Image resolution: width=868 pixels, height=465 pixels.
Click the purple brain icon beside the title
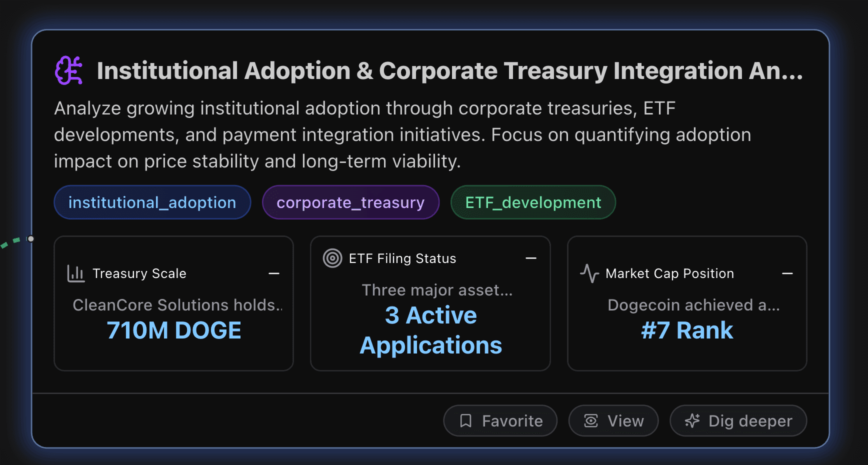[x=69, y=70]
